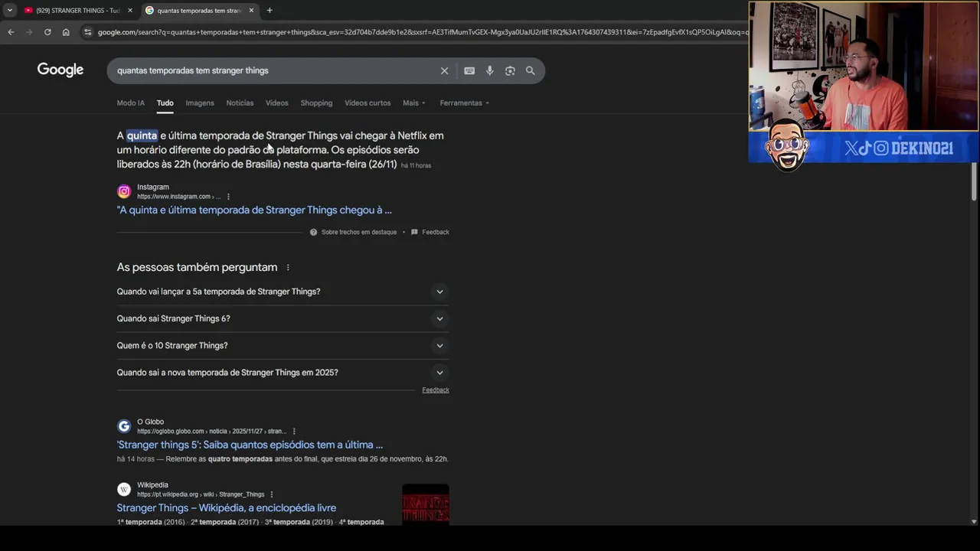Close the Google search tab
The image size is (980, 551).
(x=251, y=10)
